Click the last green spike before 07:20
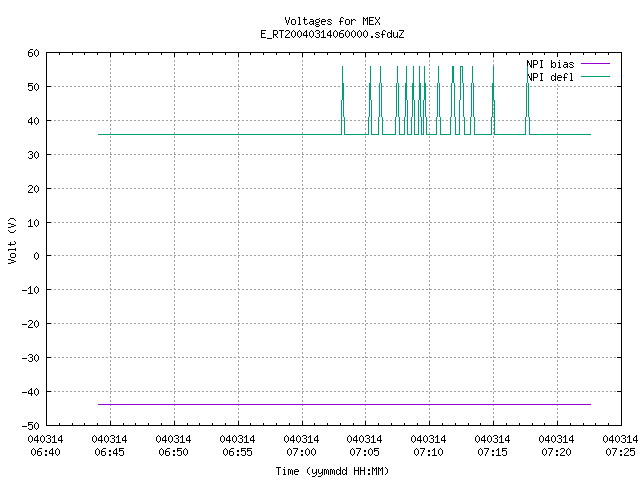Image resolution: width=640 pixels, height=480 pixels. tap(527, 100)
